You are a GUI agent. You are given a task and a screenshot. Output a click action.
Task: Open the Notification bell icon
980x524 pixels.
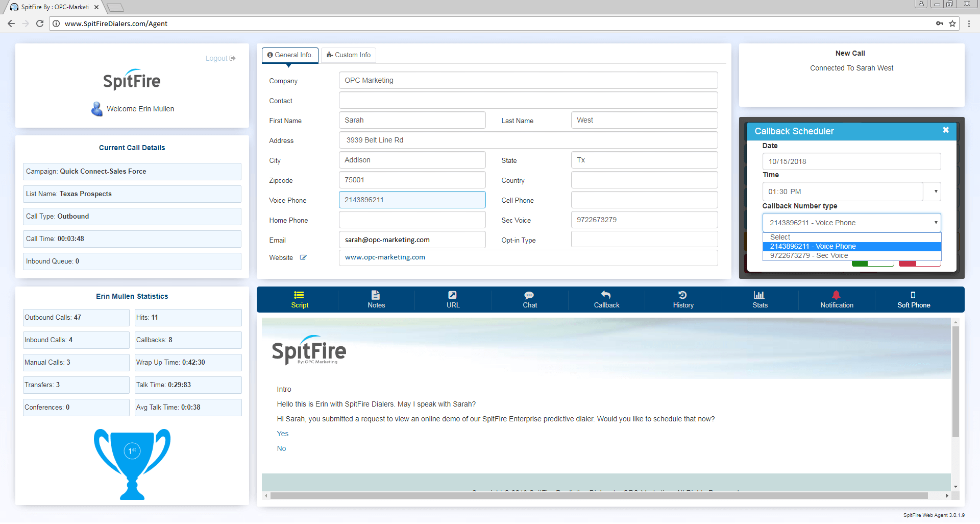(836, 295)
